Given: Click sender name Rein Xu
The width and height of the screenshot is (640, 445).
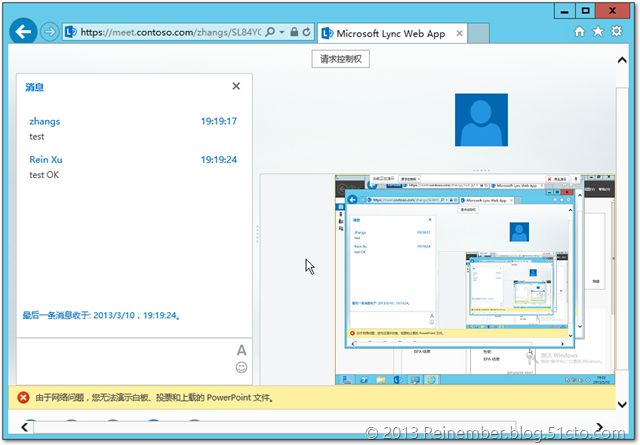Looking at the screenshot, I should coord(46,159).
